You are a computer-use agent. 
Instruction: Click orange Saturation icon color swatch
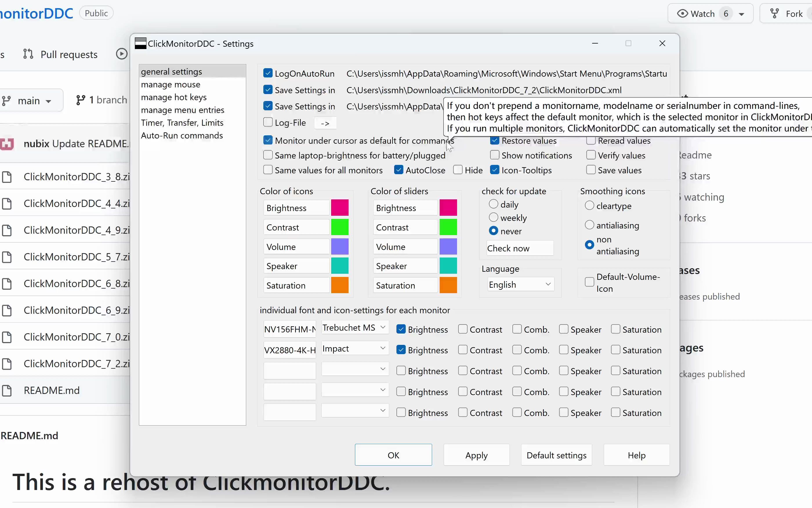pyautogui.click(x=340, y=285)
